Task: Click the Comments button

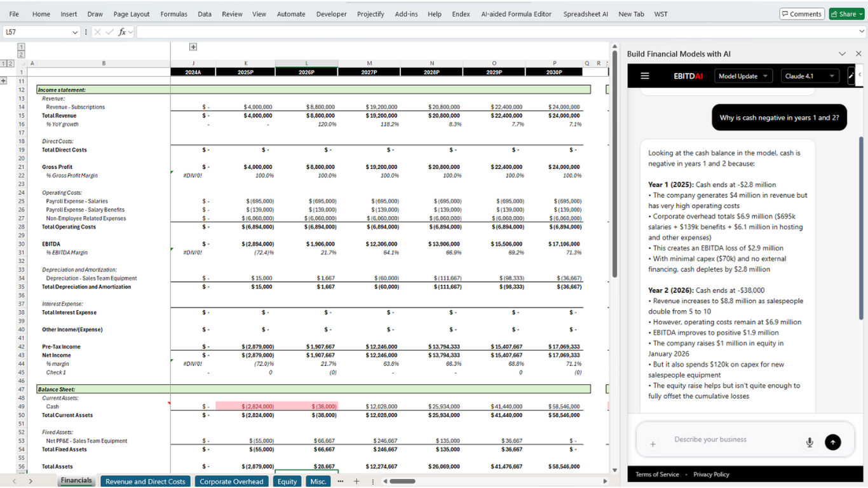Action: (802, 14)
